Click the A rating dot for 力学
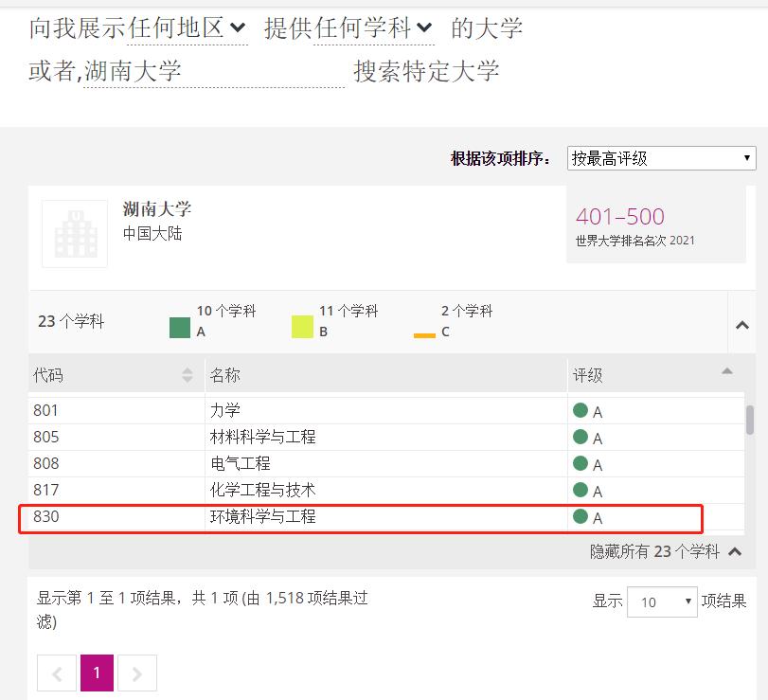This screenshot has height=700, width=768. pyautogui.click(x=580, y=410)
